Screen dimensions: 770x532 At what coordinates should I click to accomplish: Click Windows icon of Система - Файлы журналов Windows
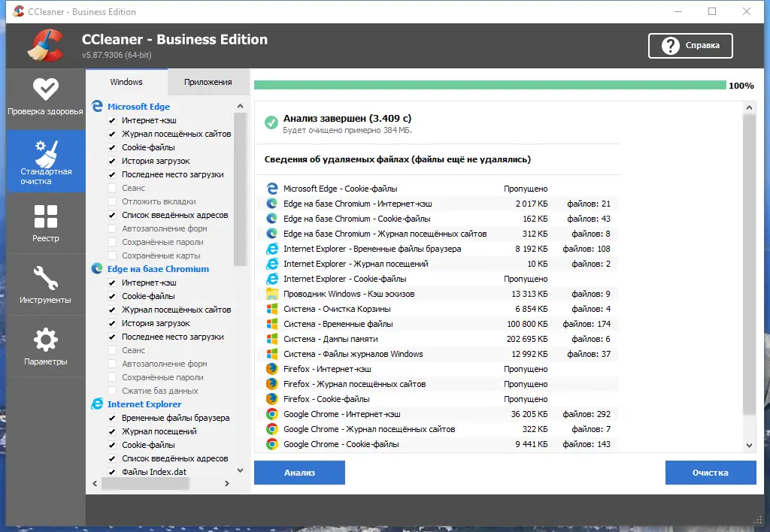click(x=271, y=354)
